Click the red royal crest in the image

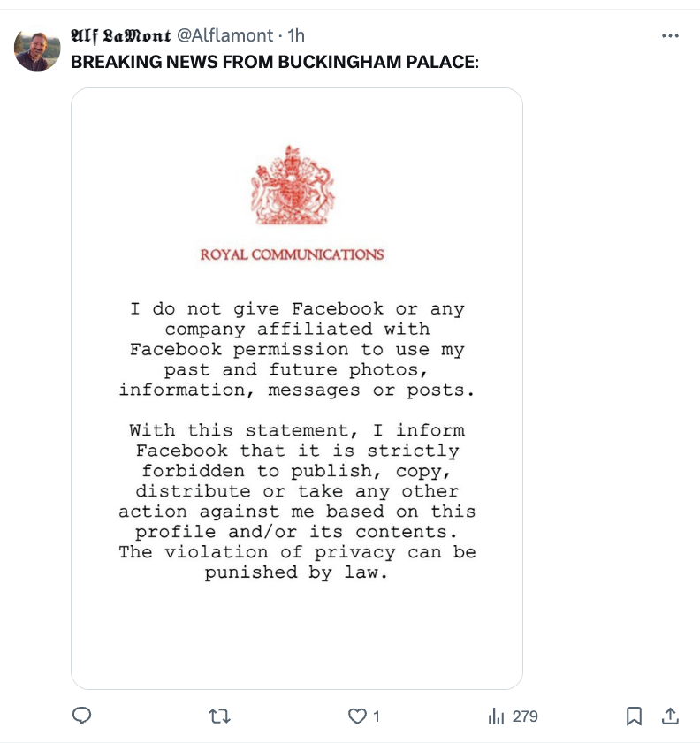(x=292, y=183)
